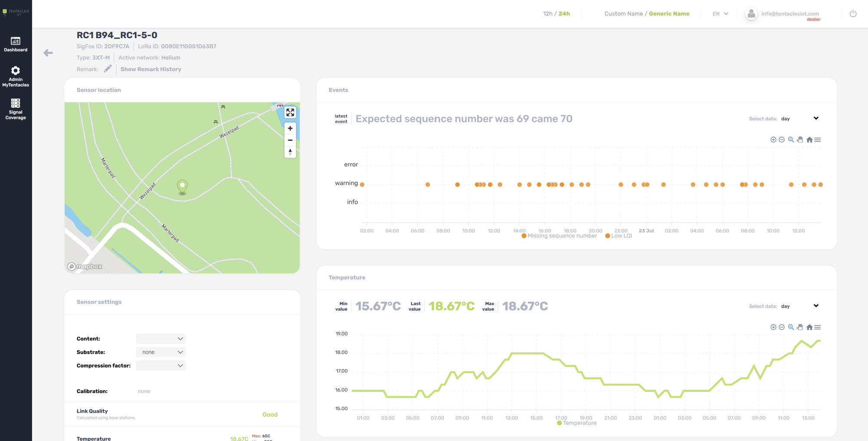
Task: Click the Good link quality value
Action: pyautogui.click(x=270, y=414)
